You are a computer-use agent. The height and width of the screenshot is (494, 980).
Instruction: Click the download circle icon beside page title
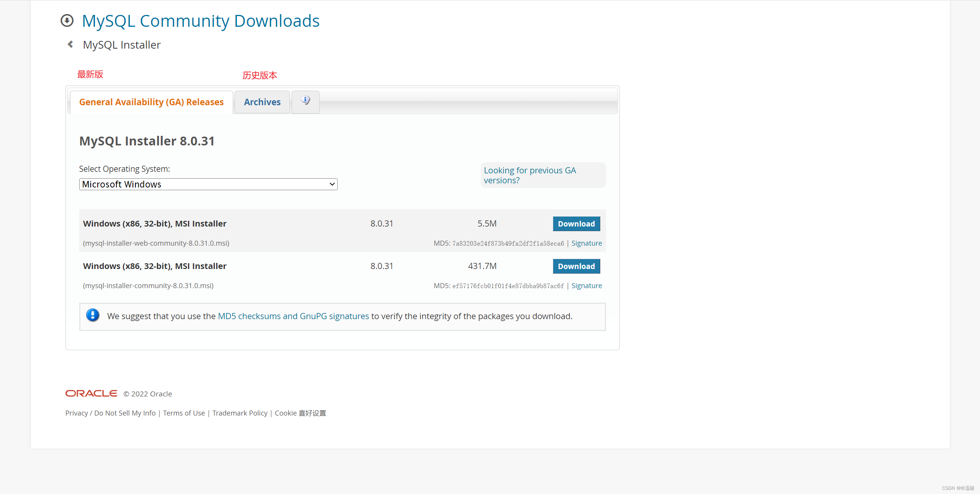click(67, 21)
